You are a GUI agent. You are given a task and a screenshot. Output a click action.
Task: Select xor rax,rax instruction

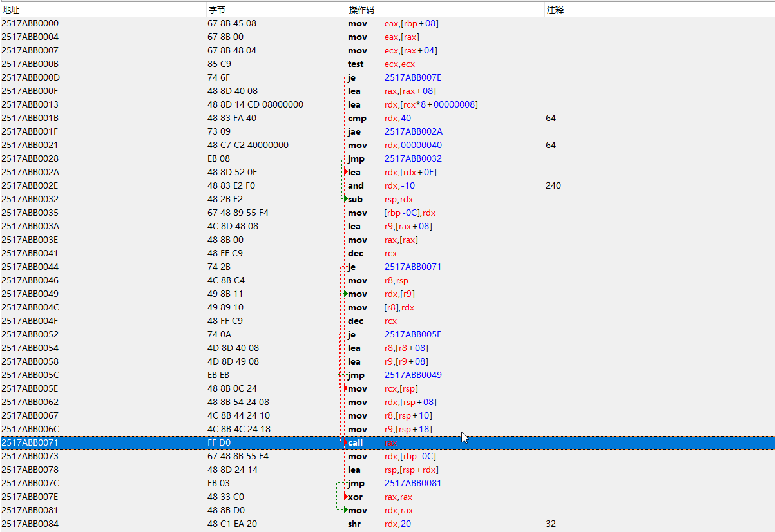coord(380,497)
